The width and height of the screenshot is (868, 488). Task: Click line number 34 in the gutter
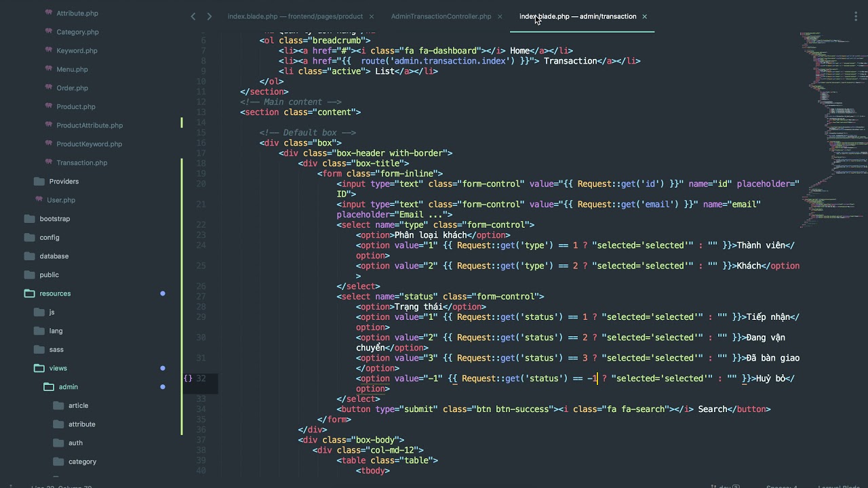pyautogui.click(x=201, y=409)
